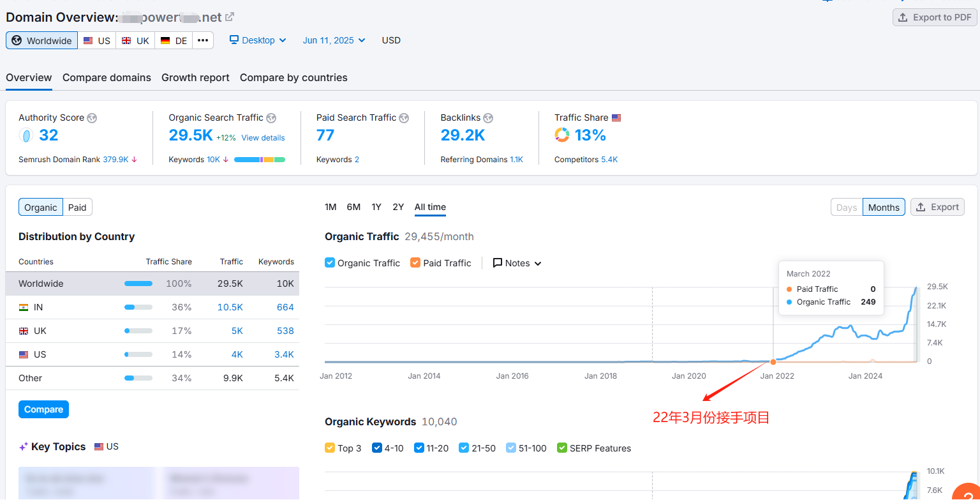The width and height of the screenshot is (980, 500).
Task: Switch to the Overview tab
Action: click(29, 78)
